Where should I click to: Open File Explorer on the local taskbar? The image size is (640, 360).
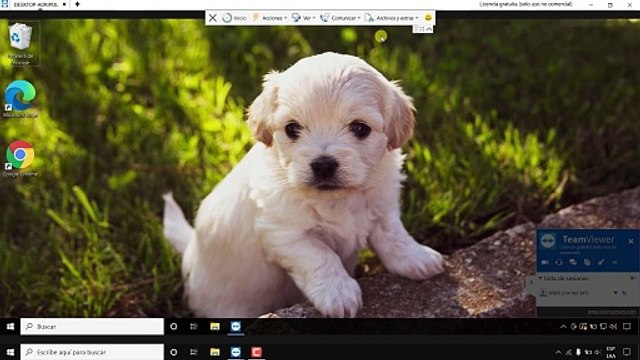pyautogui.click(x=215, y=352)
